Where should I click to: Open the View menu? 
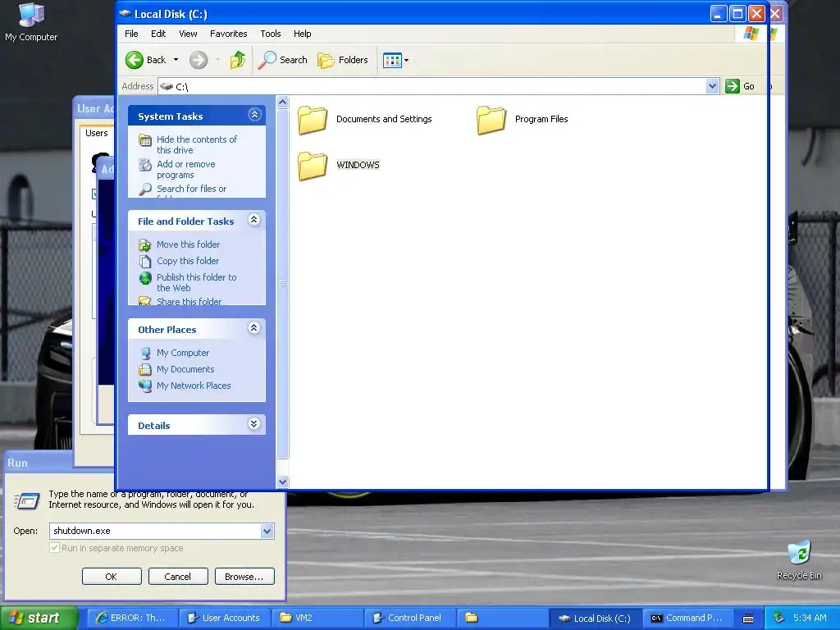[x=188, y=34]
